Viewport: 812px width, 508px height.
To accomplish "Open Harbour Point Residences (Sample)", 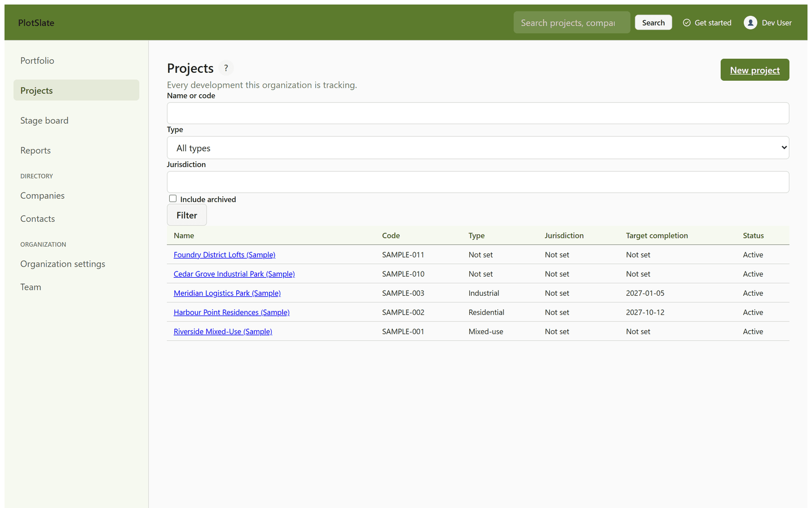I will pos(232,312).
